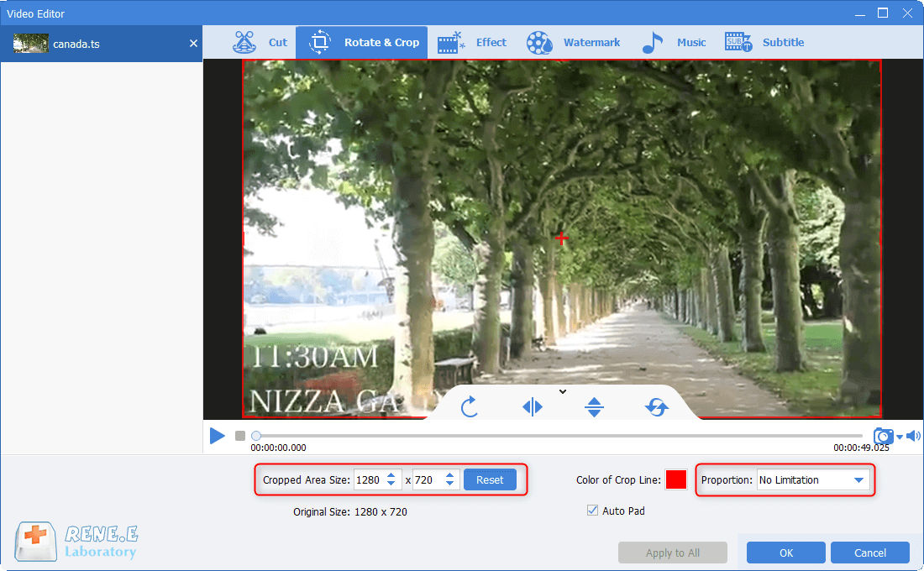The width and height of the screenshot is (924, 571).
Task: Increase the cropped area height value
Action: point(450,476)
